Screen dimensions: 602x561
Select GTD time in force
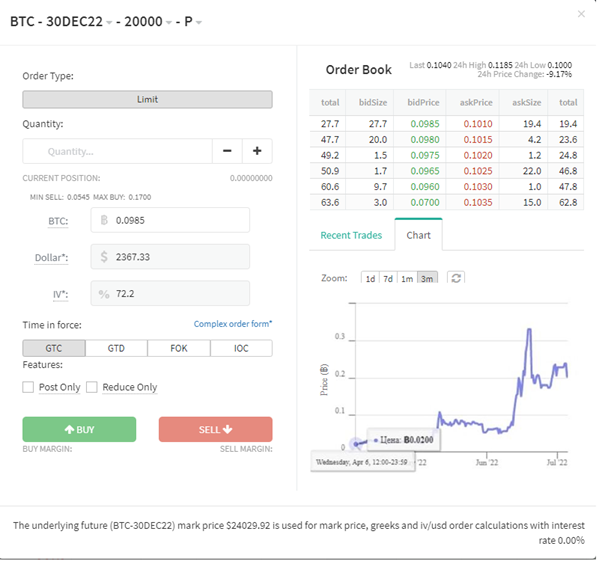[x=116, y=348]
